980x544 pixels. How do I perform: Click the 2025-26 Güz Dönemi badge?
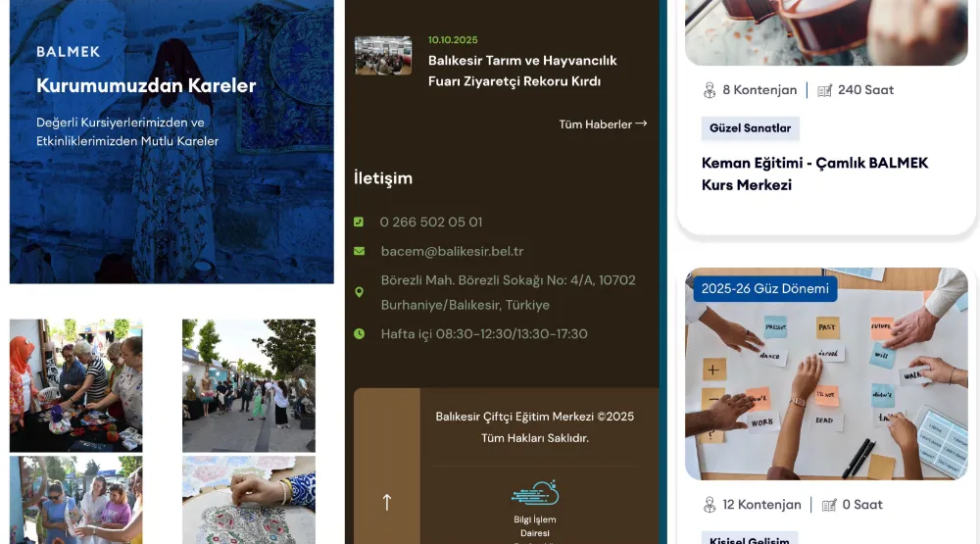coord(764,289)
